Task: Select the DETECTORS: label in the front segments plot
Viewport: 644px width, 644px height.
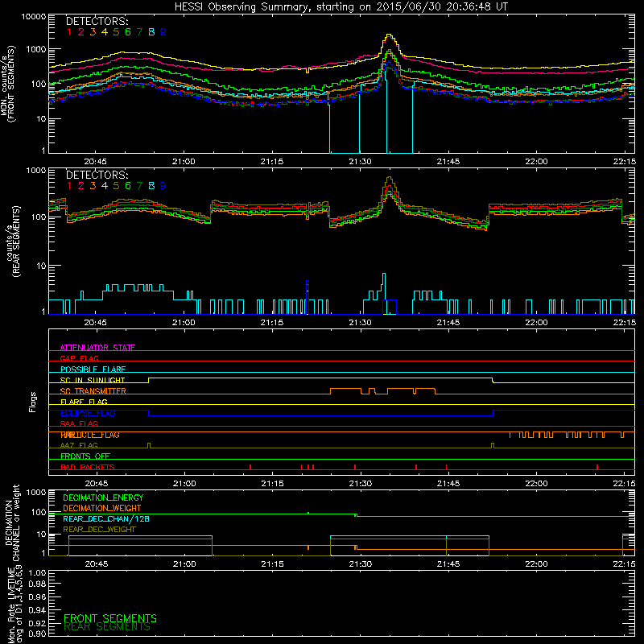Action: pos(97,21)
